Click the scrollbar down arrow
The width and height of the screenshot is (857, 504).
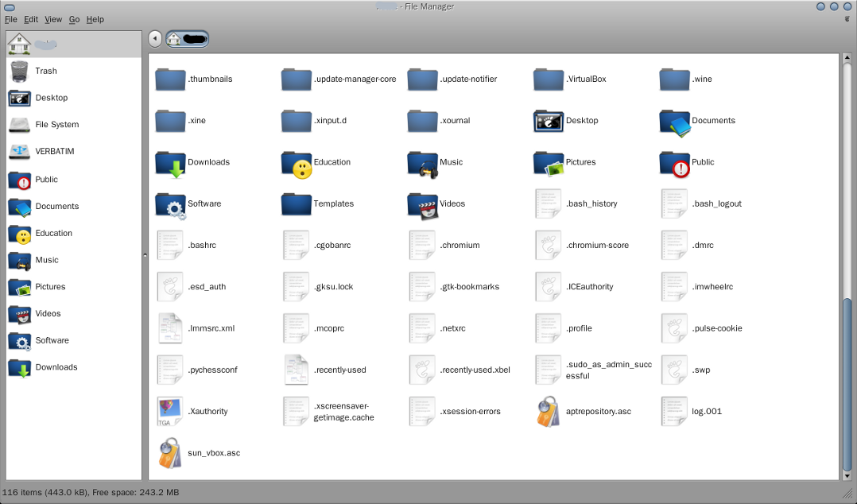click(x=847, y=476)
